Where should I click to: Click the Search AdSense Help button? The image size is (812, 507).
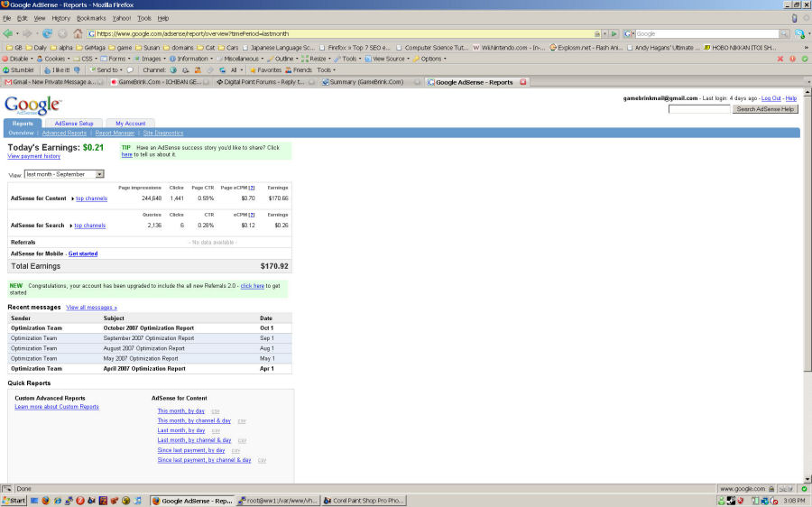click(x=765, y=109)
